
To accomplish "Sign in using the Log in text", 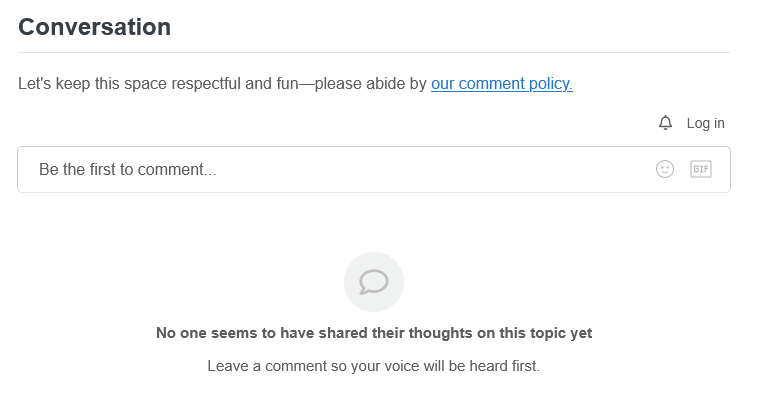I will [705, 123].
